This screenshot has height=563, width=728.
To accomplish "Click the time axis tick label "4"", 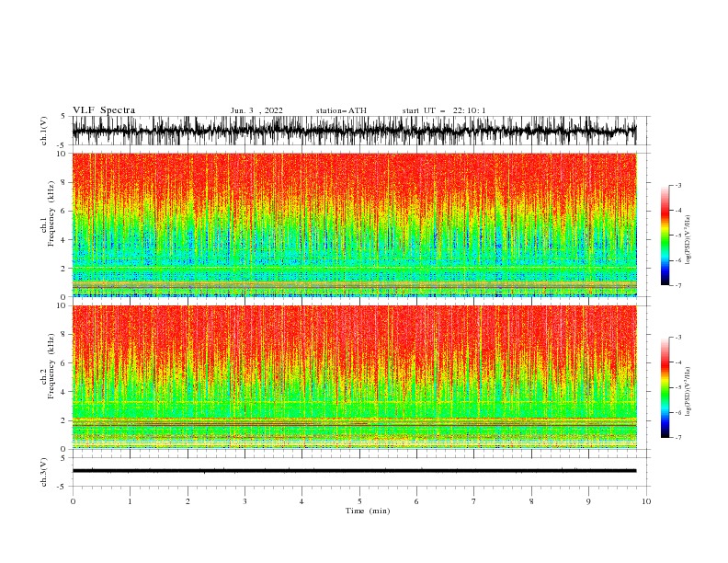I will click(301, 501).
